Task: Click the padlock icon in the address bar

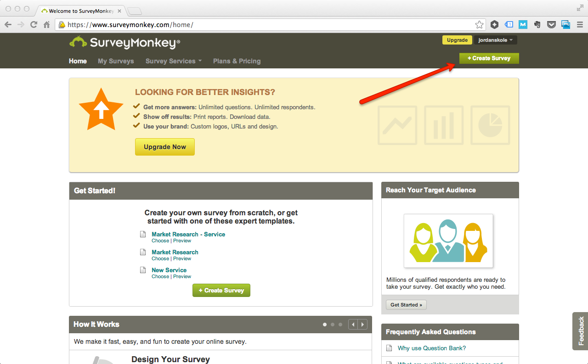Action: [x=62, y=25]
